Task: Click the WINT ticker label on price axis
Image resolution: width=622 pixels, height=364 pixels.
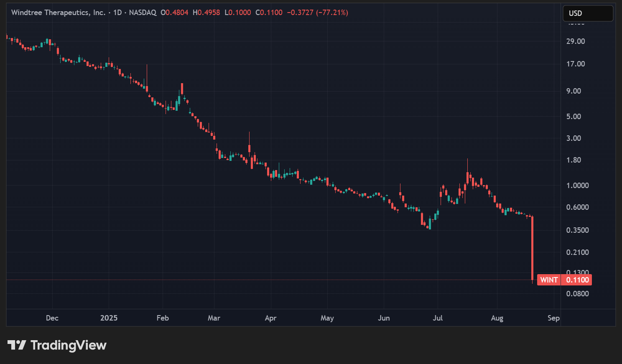Action: (x=548, y=280)
